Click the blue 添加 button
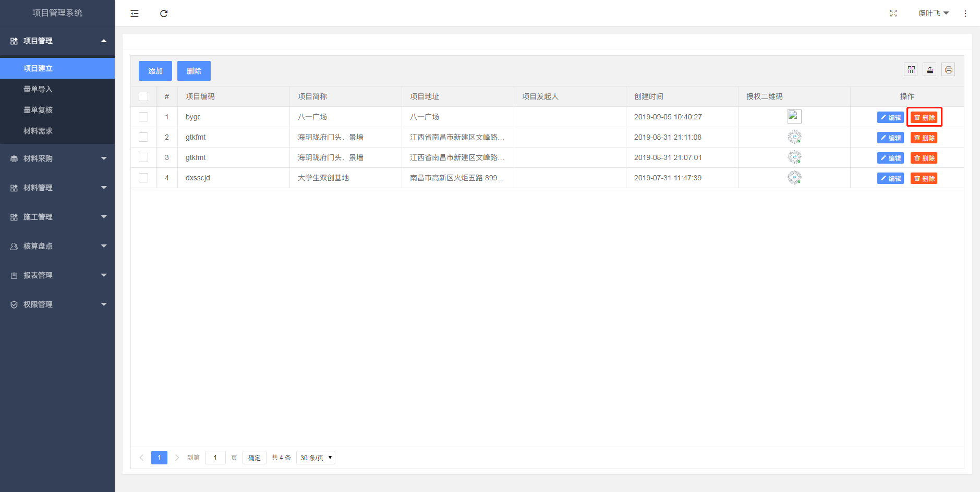This screenshot has height=492, width=980. 155,71
